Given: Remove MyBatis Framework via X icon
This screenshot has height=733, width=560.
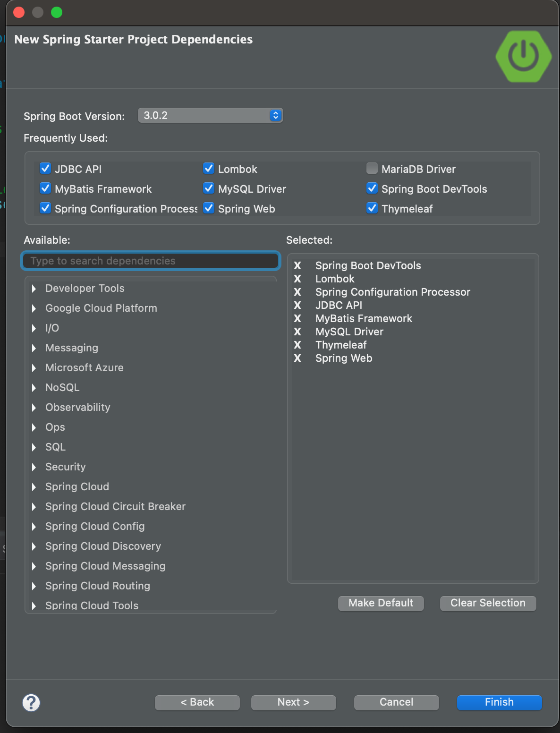Looking at the screenshot, I should click(297, 319).
